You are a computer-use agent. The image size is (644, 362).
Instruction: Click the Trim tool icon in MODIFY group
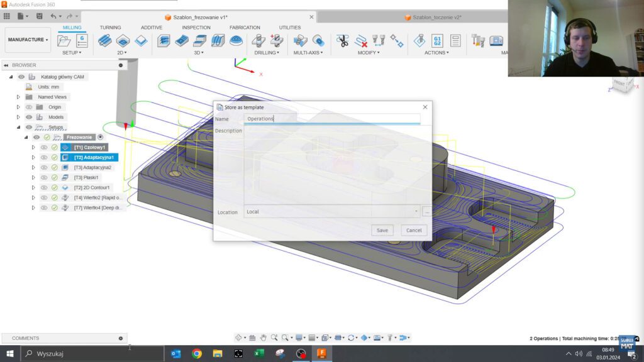click(x=343, y=40)
